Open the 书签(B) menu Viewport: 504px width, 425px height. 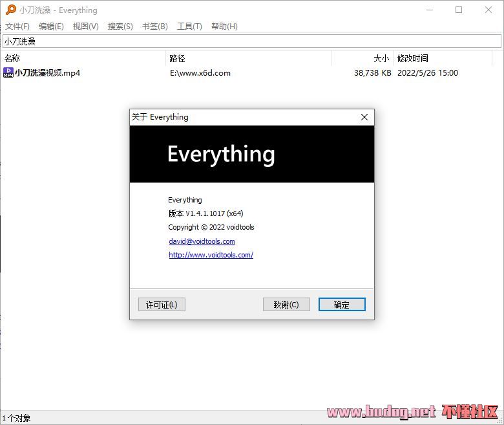pos(154,26)
